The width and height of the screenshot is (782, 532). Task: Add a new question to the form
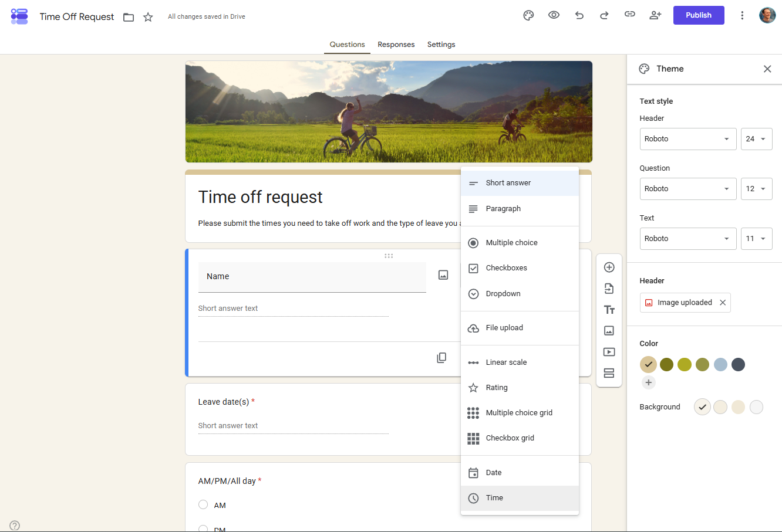pos(609,267)
